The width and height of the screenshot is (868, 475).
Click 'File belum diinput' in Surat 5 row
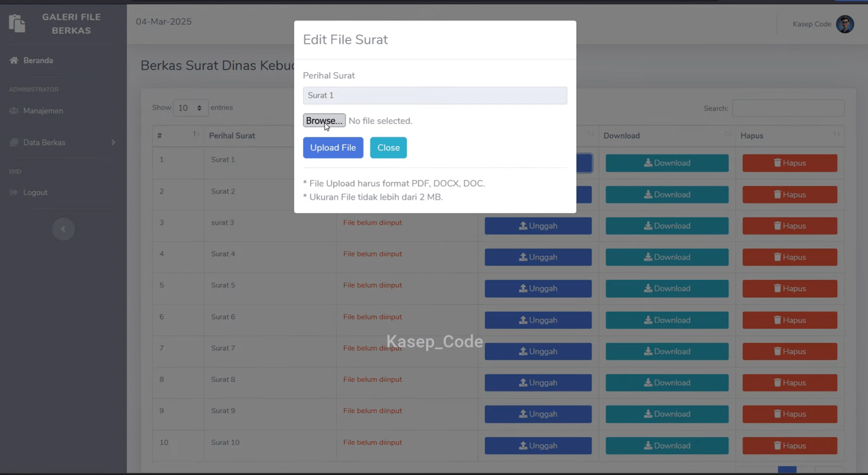[x=372, y=285]
